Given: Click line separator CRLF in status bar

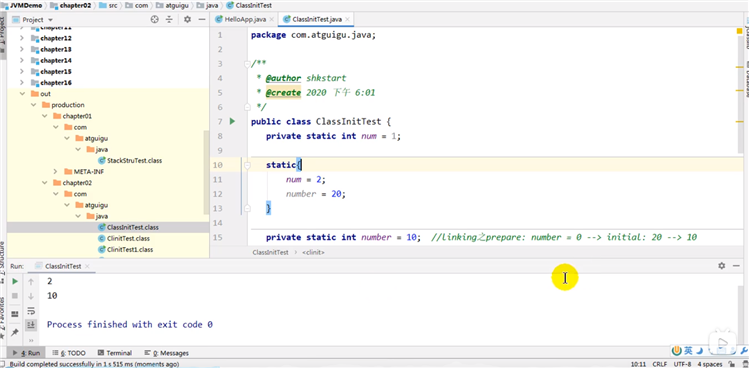Looking at the screenshot, I should (659, 364).
